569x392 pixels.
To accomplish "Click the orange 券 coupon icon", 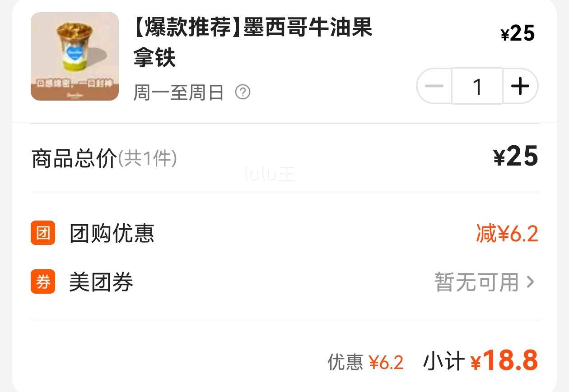I will [x=43, y=281].
